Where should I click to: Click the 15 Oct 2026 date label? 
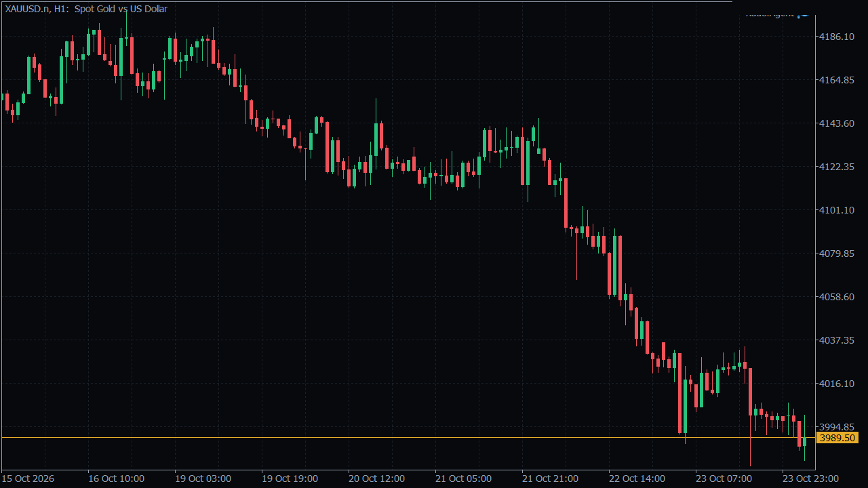coord(29,479)
